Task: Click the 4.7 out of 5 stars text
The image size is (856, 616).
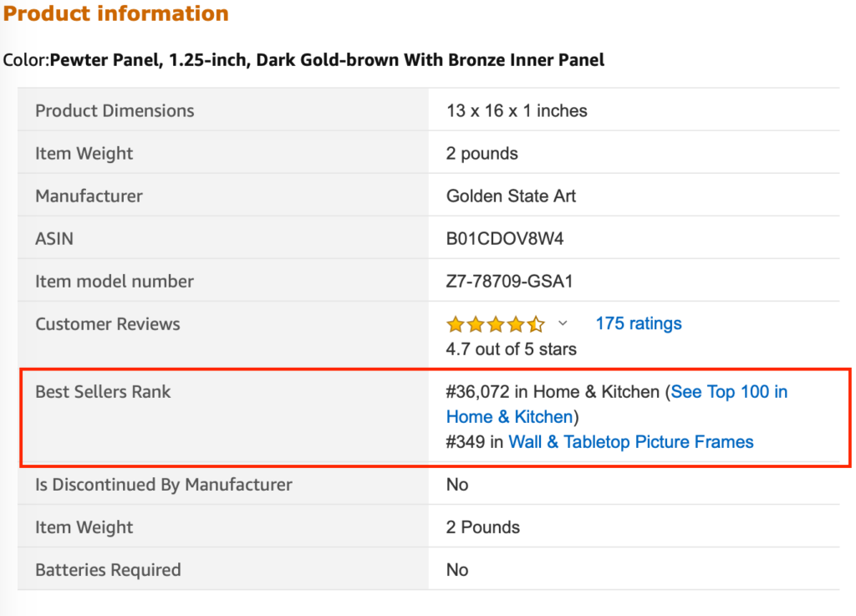Action: point(511,349)
